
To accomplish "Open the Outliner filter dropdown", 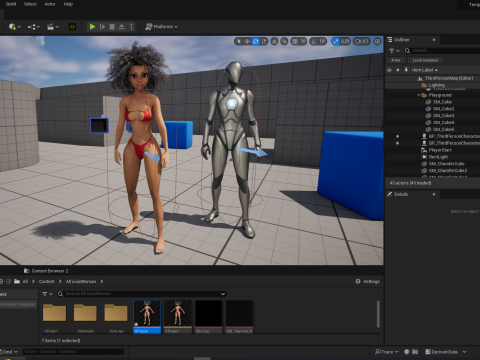I will (x=394, y=51).
